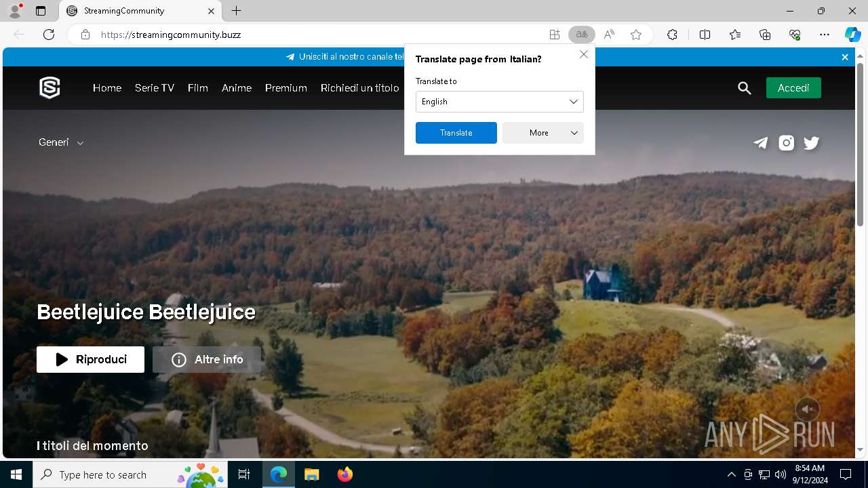This screenshot has width=868, height=488.
Task: Open the Twitter social icon
Action: tap(811, 142)
